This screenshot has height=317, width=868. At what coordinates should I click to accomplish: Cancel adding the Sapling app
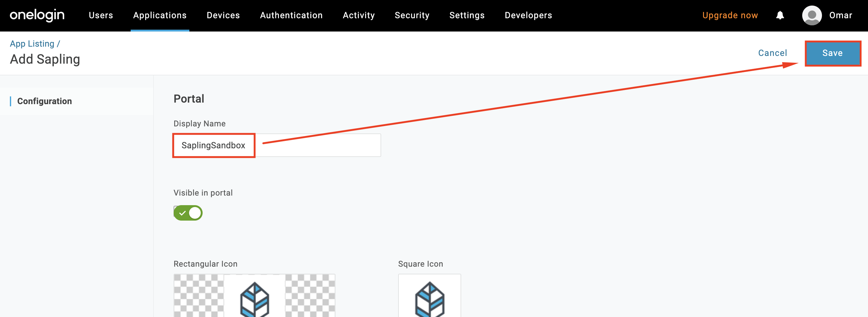click(772, 53)
